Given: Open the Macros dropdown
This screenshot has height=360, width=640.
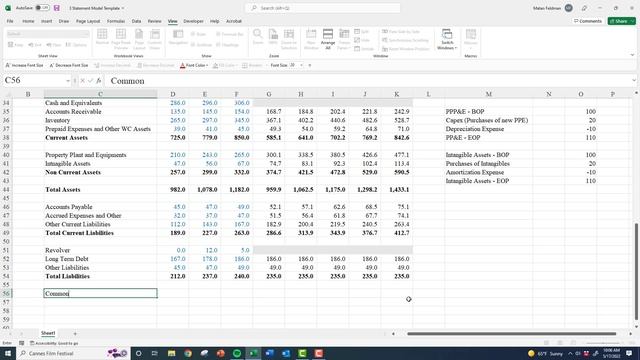Looking at the screenshot, I should pyautogui.click(x=471, y=39).
